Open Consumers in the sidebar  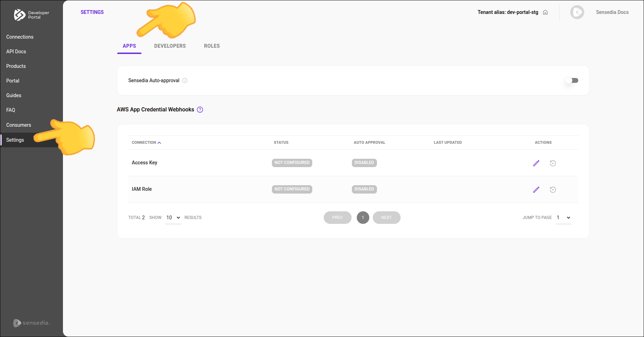tap(19, 125)
